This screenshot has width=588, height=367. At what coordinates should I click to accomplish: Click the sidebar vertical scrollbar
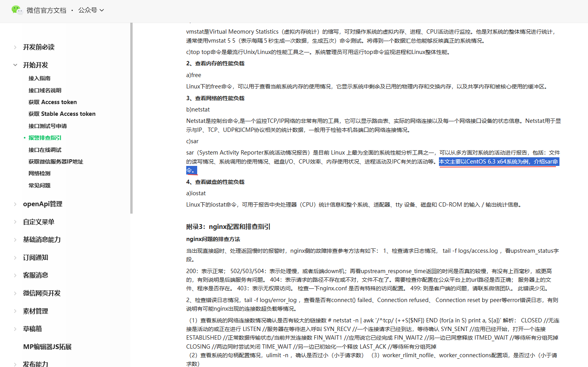pos(131,118)
